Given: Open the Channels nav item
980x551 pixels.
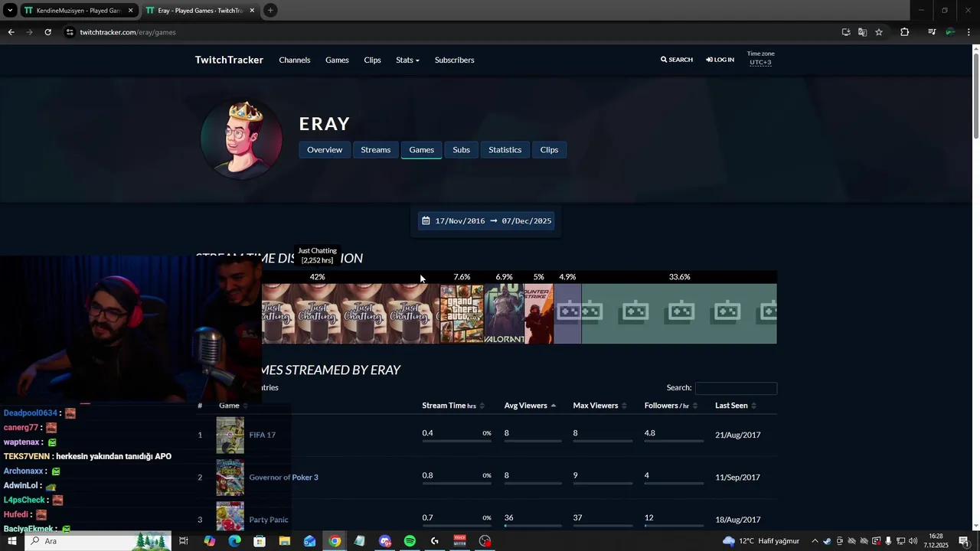Looking at the screenshot, I should click(295, 60).
